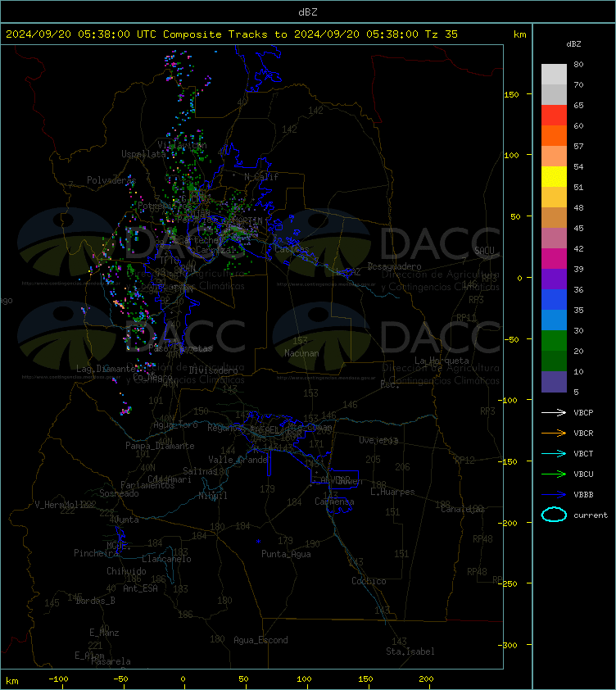Click the 'current' legend label

[x=591, y=515]
